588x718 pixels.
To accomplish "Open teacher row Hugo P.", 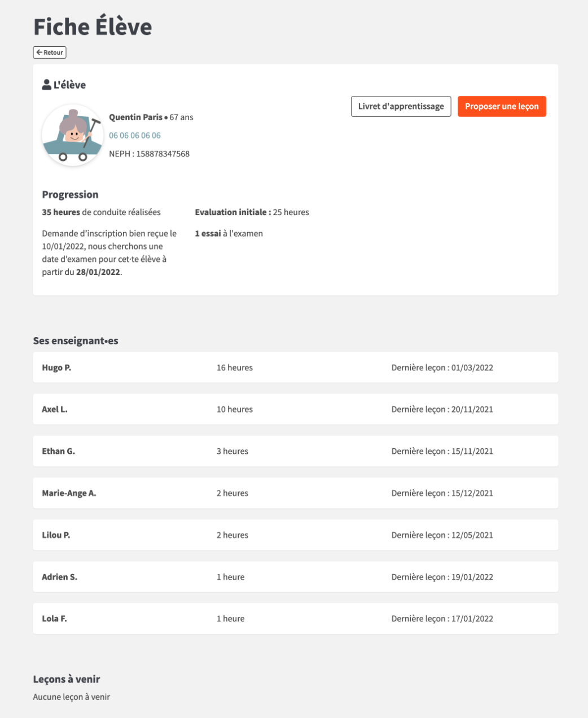I will click(296, 367).
